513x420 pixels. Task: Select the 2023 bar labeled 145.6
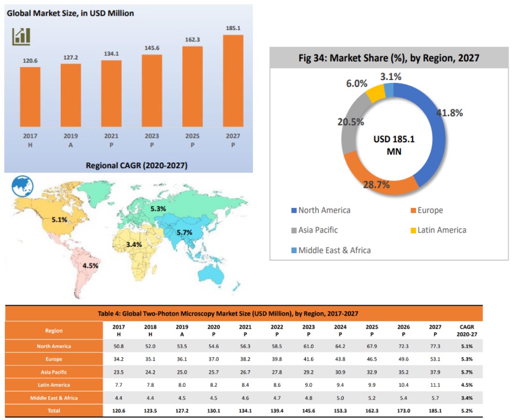pyautogui.click(x=152, y=91)
